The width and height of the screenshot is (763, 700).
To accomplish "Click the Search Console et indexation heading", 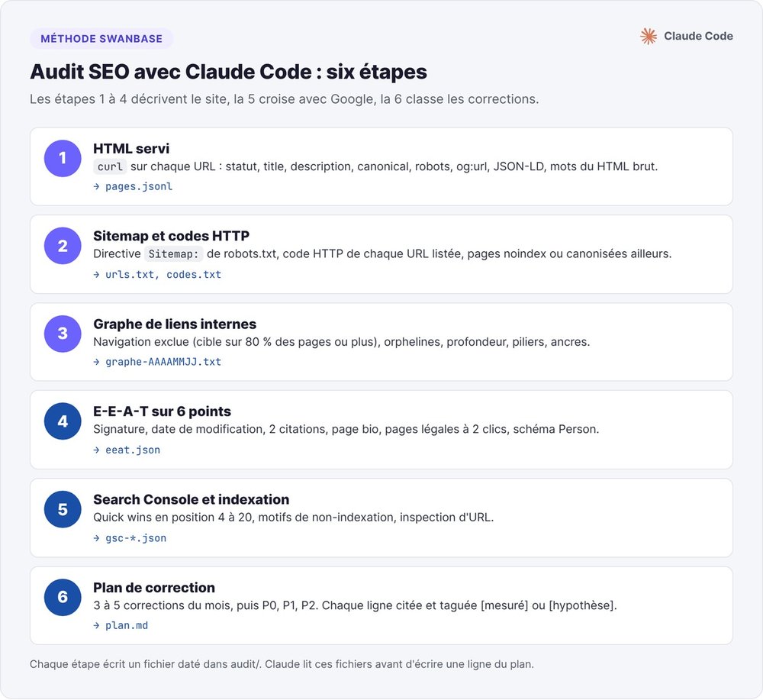I will click(x=192, y=499).
